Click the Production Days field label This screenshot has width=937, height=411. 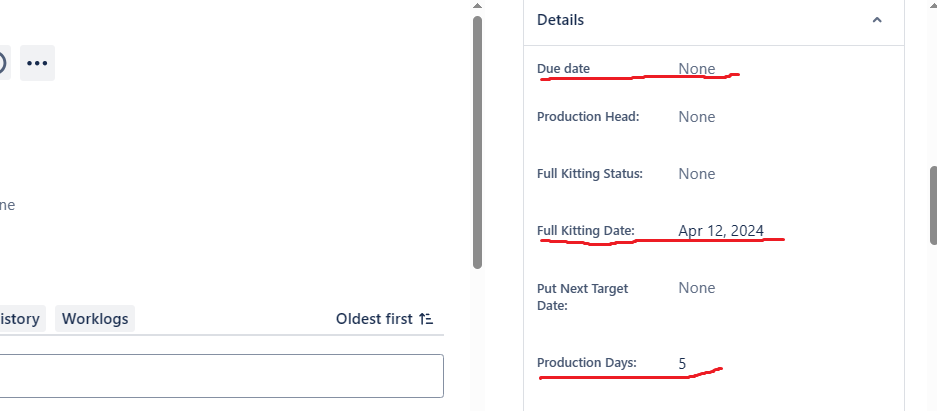coord(587,363)
